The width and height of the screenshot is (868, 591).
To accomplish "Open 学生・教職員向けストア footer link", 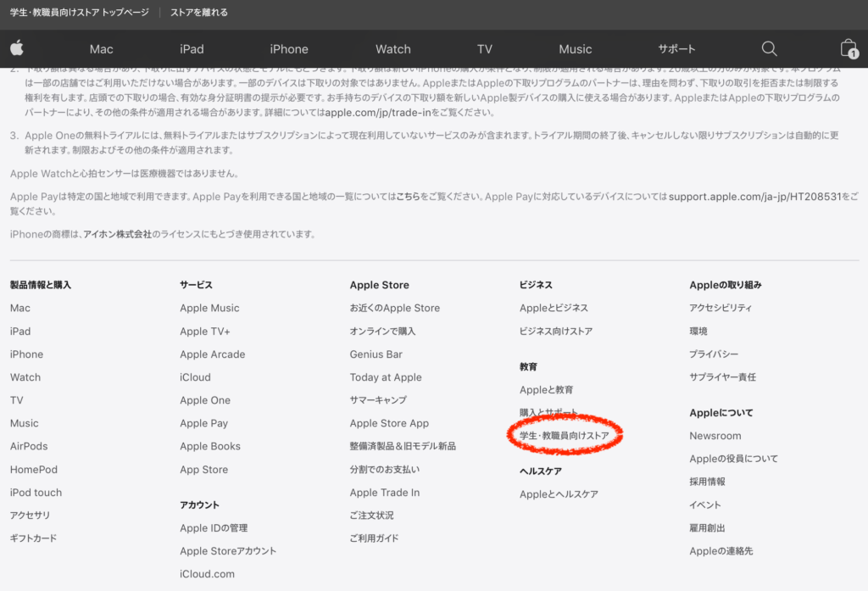I will 564,435.
